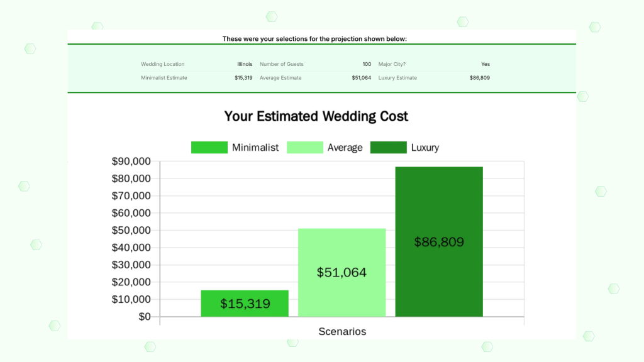The height and width of the screenshot is (362, 644).
Task: Click the Average legend color swatch
Action: [x=304, y=148]
